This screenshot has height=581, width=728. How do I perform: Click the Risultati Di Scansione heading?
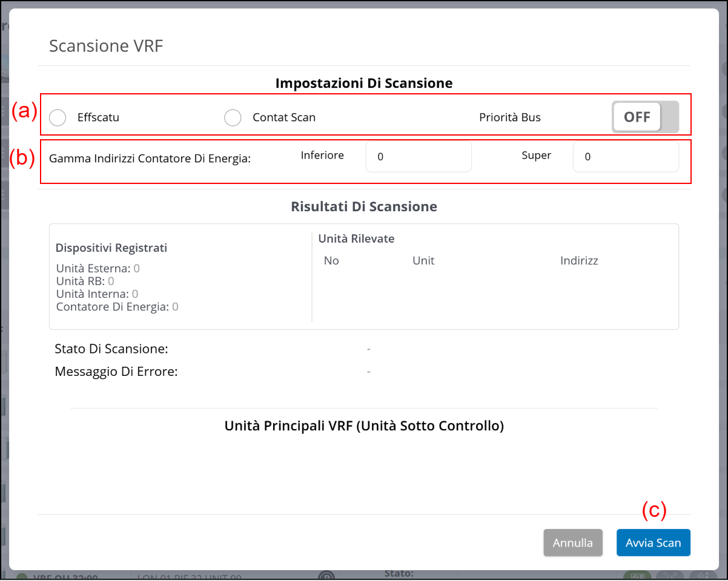pyautogui.click(x=363, y=206)
